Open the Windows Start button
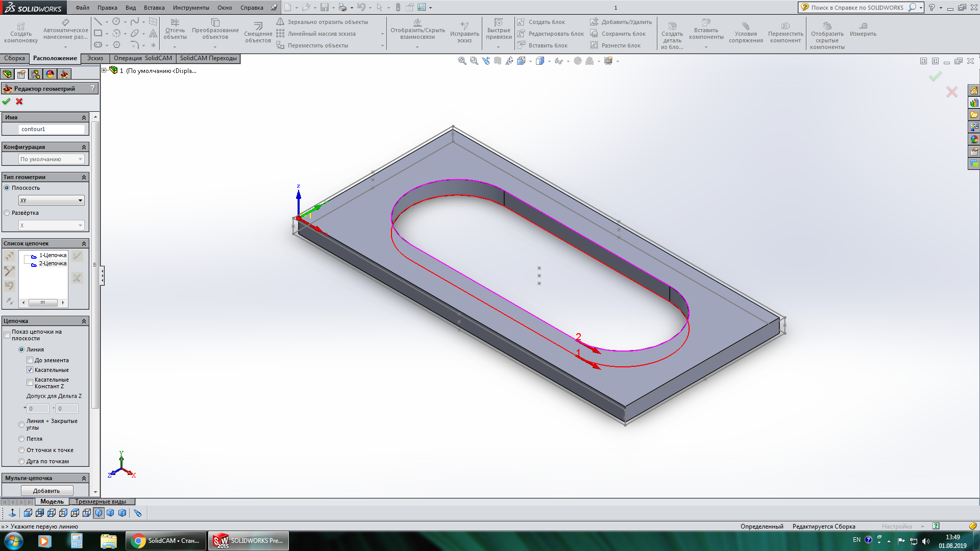The height and width of the screenshot is (551, 980). click(x=13, y=541)
